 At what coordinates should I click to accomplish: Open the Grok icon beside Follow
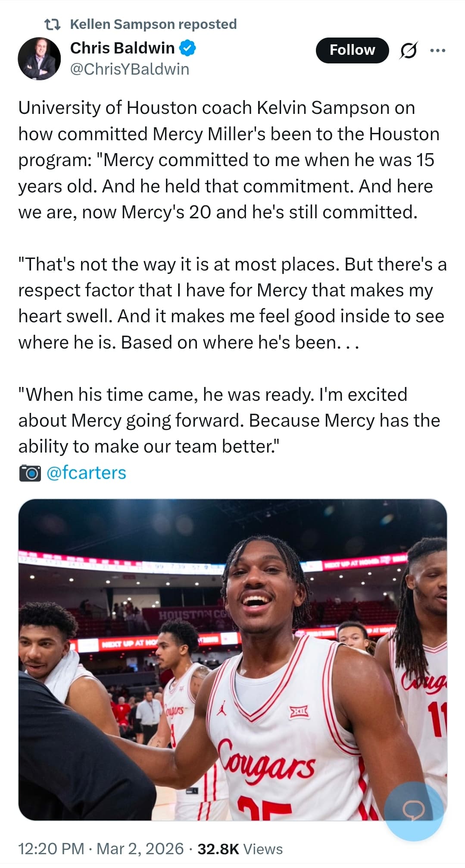click(x=408, y=50)
